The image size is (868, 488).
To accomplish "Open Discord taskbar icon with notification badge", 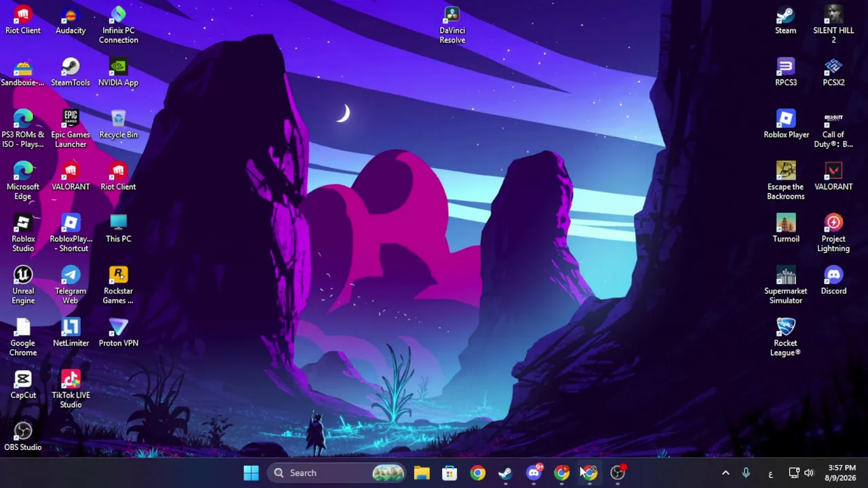I will (x=534, y=472).
